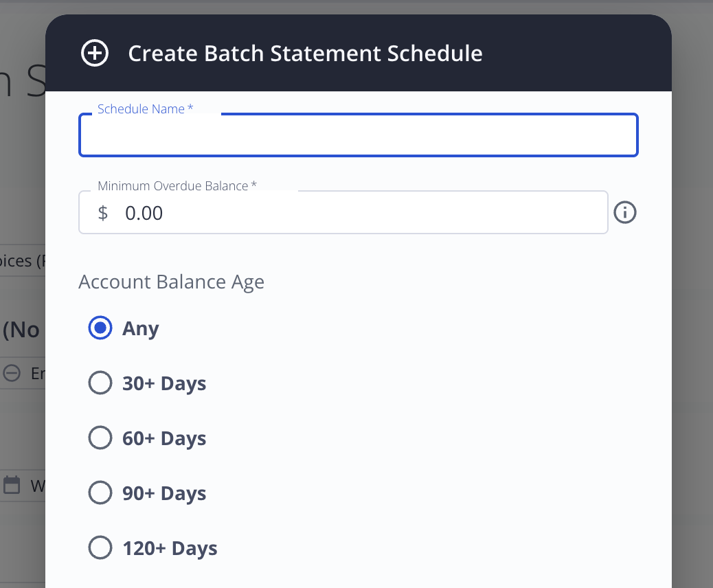Click the minus circle icon behind the dialog
713x588 pixels.
coord(12,374)
